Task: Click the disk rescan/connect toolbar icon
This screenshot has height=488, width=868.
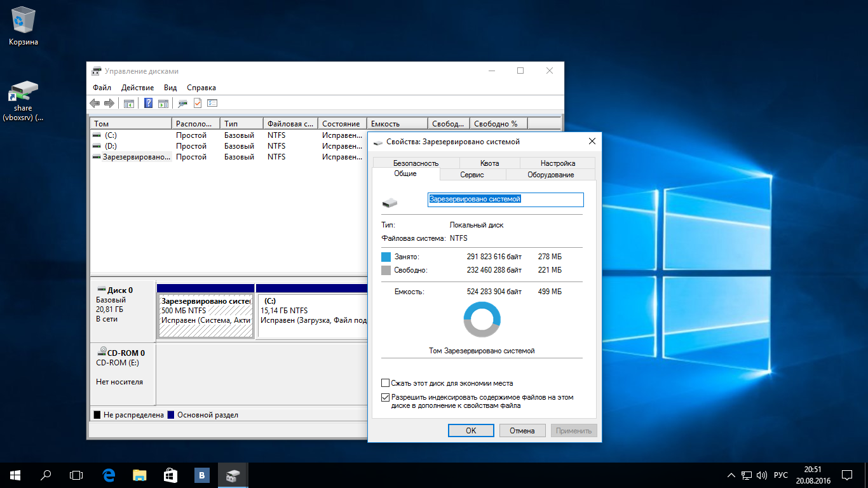Action: point(182,103)
